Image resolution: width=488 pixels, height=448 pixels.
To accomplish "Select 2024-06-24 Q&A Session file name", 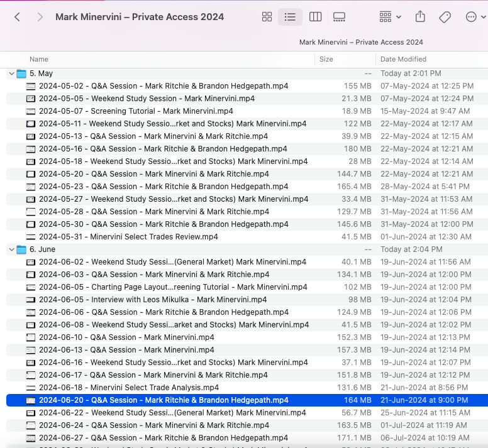I will pyautogui.click(x=154, y=425).
